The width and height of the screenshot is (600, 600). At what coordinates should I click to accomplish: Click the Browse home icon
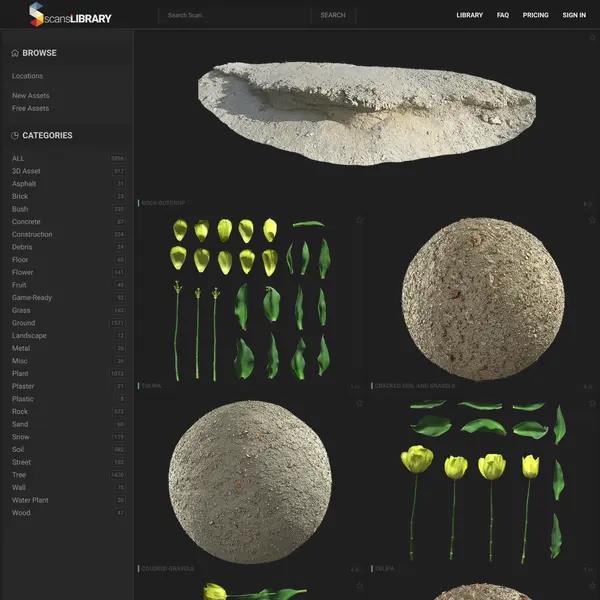click(15, 53)
